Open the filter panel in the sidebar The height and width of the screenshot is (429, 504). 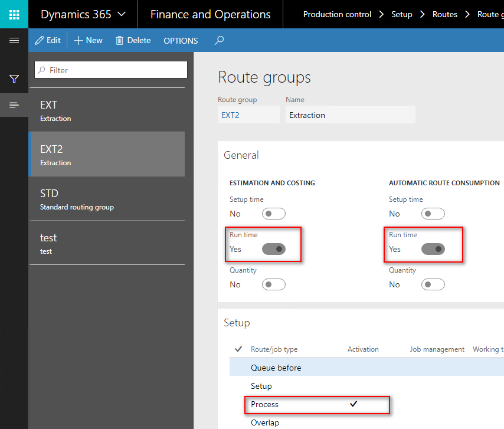[x=14, y=78]
